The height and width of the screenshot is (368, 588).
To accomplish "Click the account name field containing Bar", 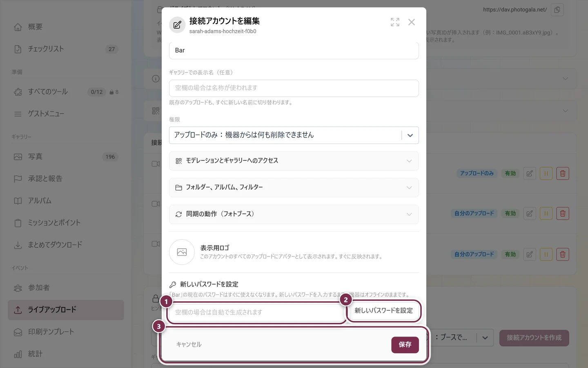I will pyautogui.click(x=294, y=50).
